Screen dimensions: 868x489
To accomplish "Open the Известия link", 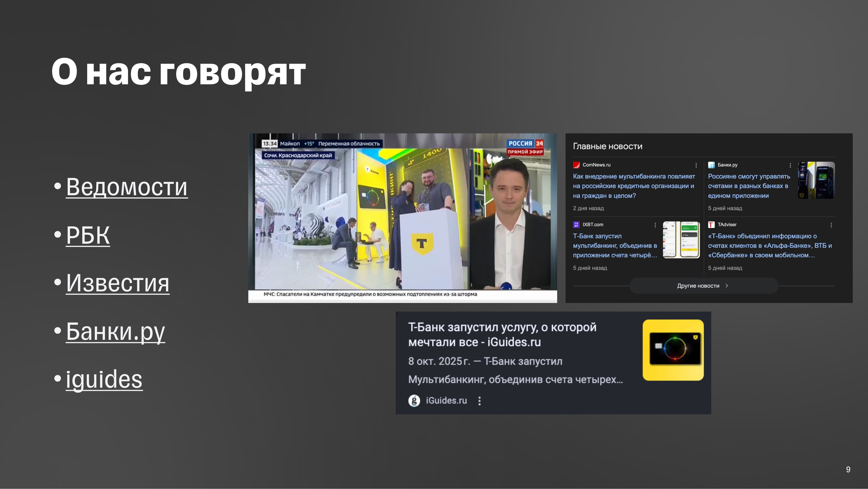I will (x=118, y=283).
